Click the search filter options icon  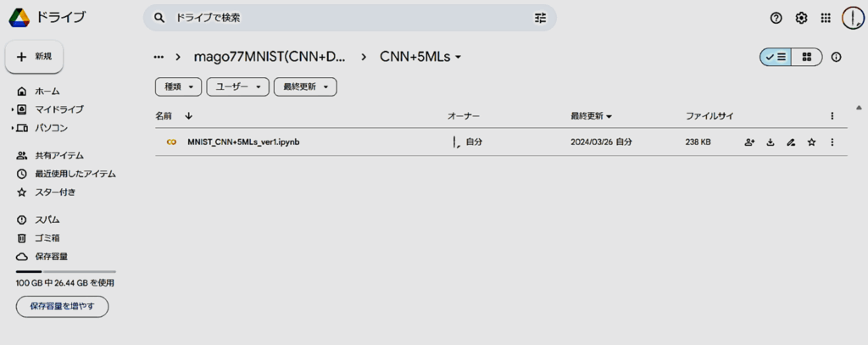(541, 18)
